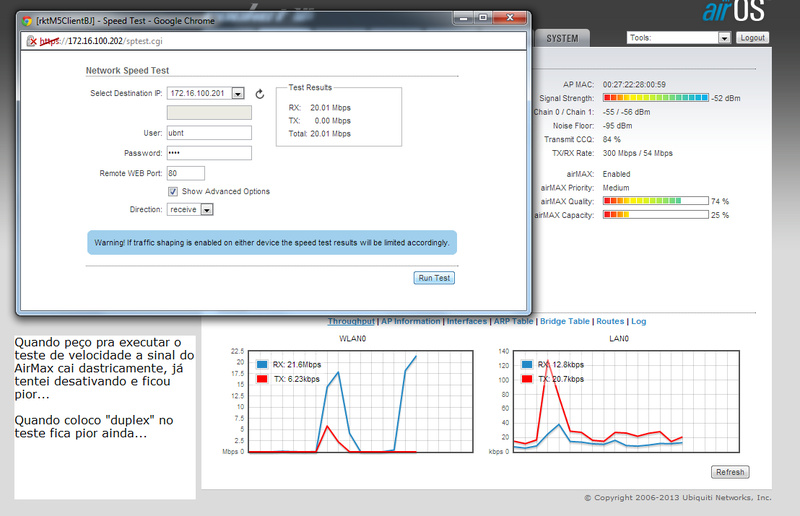The image size is (800, 516).
Task: Open the Routes link
Action: pyautogui.click(x=610, y=321)
